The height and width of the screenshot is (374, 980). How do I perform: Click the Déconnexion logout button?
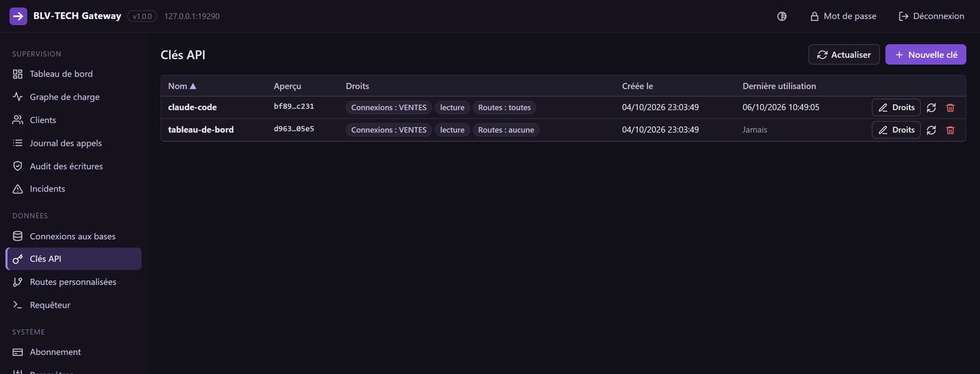(x=931, y=16)
